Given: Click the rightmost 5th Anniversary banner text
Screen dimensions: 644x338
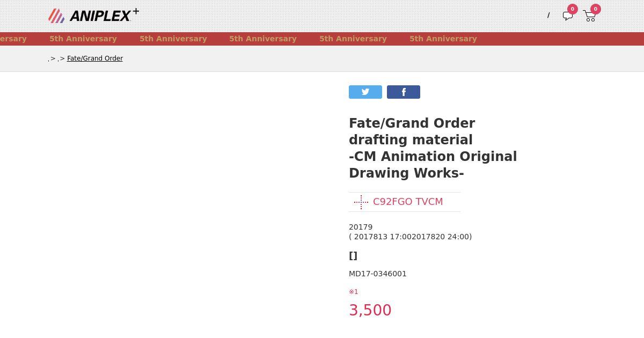Looking at the screenshot, I should click(x=443, y=39).
